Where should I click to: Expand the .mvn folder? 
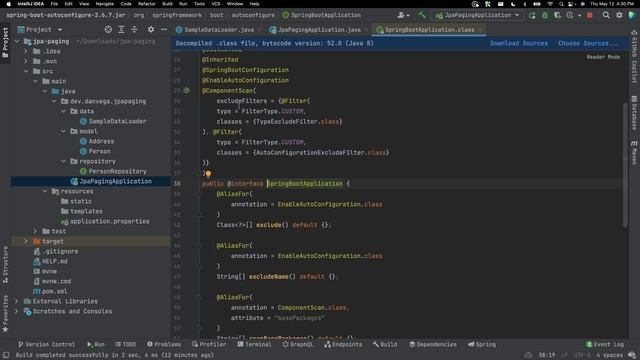26,61
